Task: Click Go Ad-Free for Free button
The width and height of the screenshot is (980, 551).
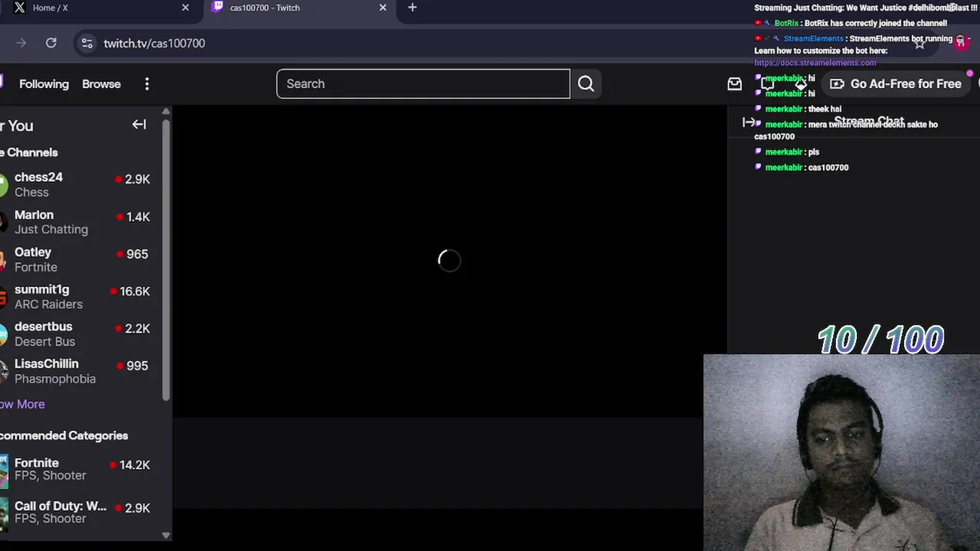Action: 897,84
